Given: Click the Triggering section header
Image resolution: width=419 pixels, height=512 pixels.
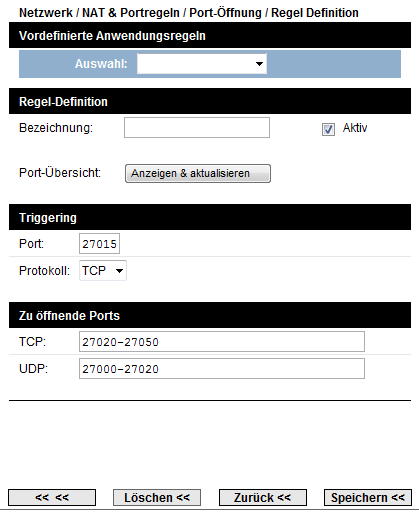Looking at the screenshot, I should (x=210, y=217).
